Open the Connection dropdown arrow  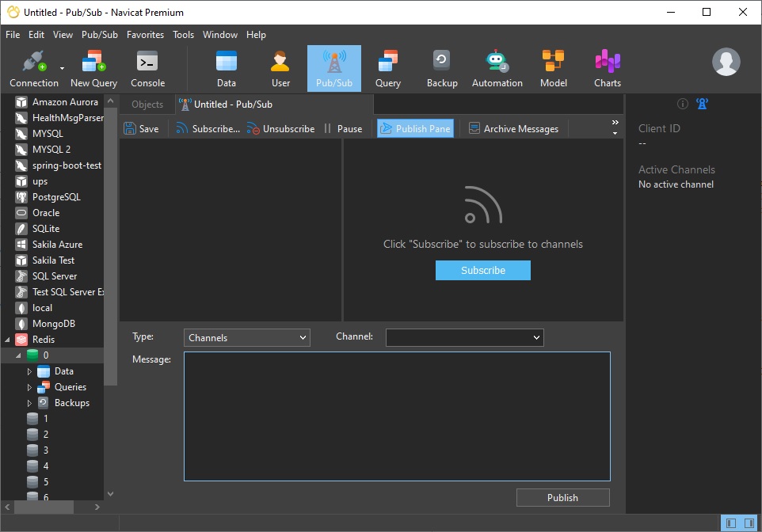pos(63,68)
